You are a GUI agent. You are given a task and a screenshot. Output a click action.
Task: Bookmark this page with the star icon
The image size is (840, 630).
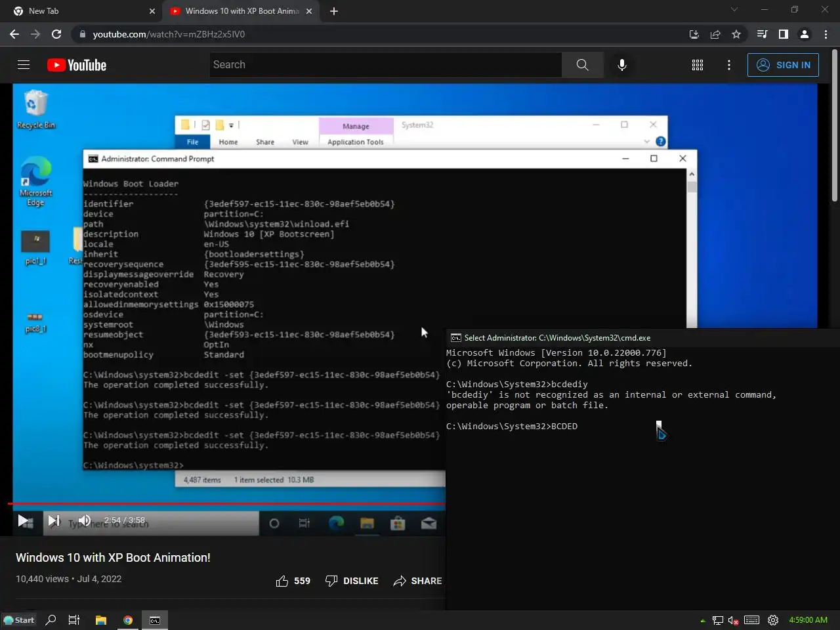point(736,34)
